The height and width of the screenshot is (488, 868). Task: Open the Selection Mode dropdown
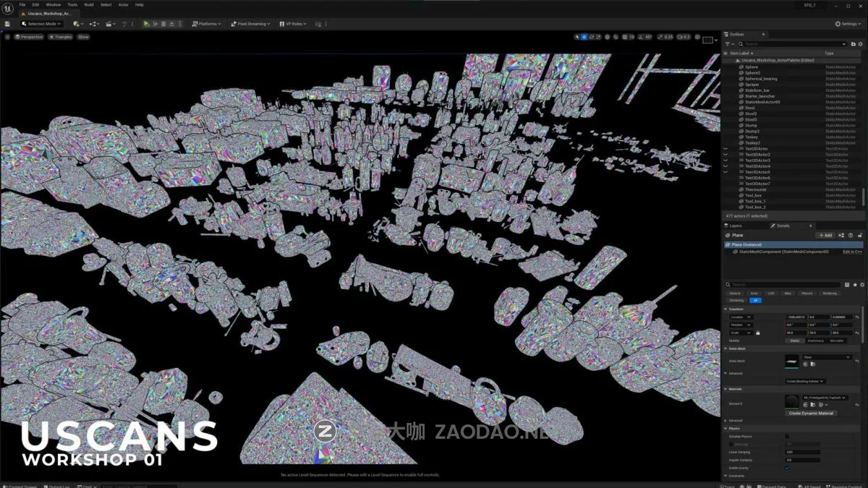pos(41,24)
